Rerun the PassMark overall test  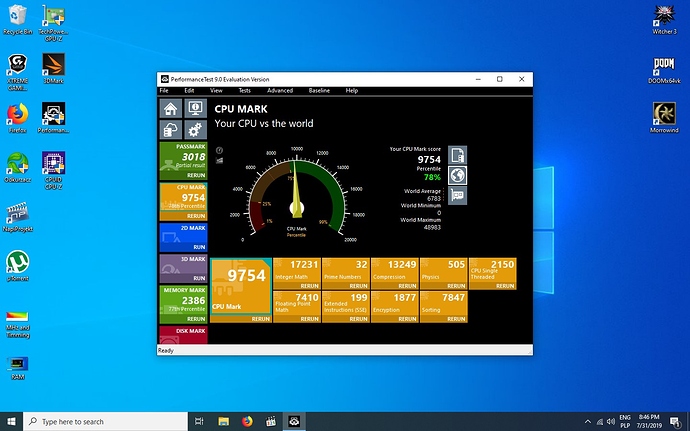(x=196, y=175)
